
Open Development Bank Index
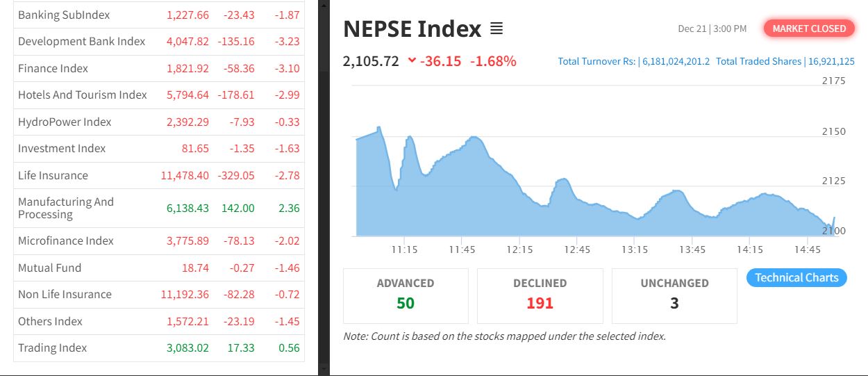[82, 42]
